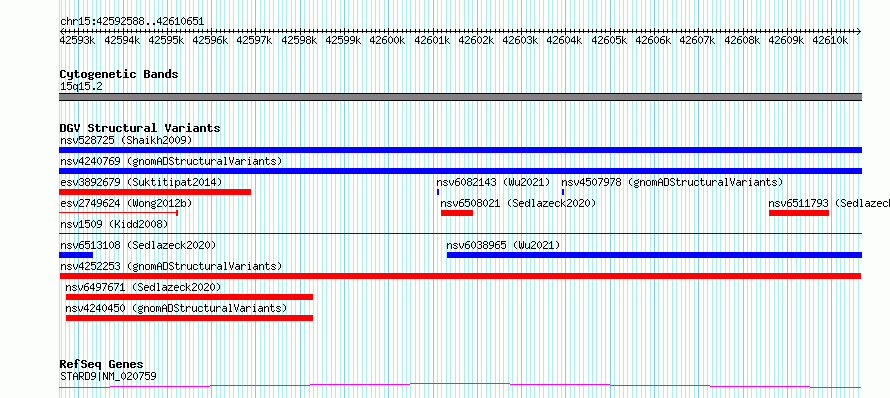Click the 42593k ruler tick label
890x398 pixels.
coord(78,40)
